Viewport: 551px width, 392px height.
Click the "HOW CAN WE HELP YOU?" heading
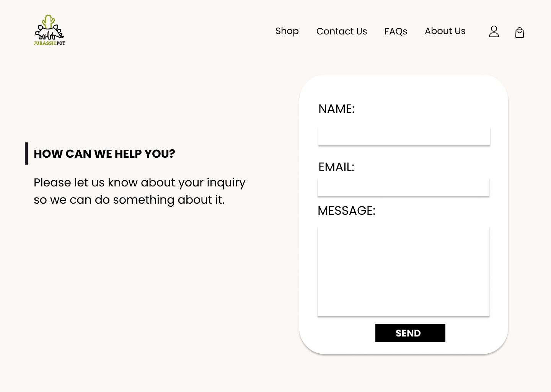[x=104, y=154]
